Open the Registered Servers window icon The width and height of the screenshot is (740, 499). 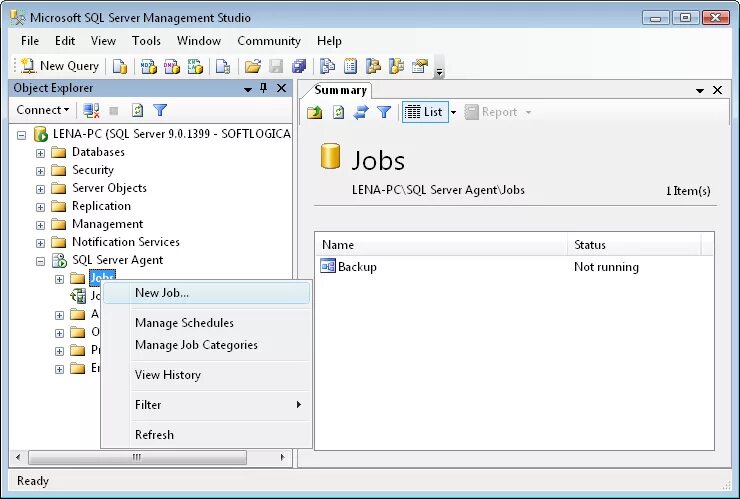(327, 66)
